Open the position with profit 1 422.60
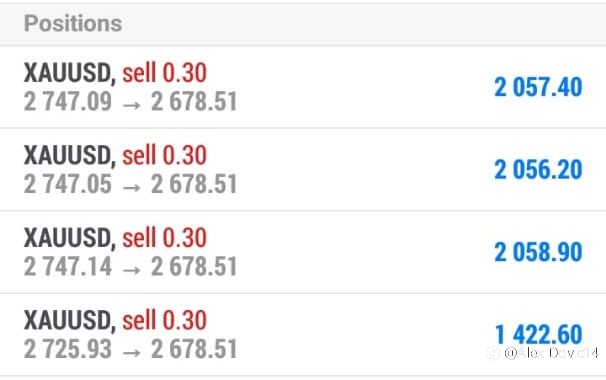The image size is (606, 380). 303,335
